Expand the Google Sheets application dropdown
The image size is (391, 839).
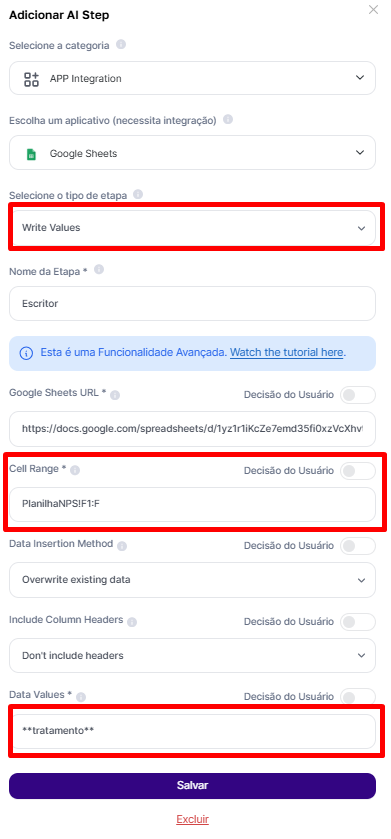click(x=192, y=153)
